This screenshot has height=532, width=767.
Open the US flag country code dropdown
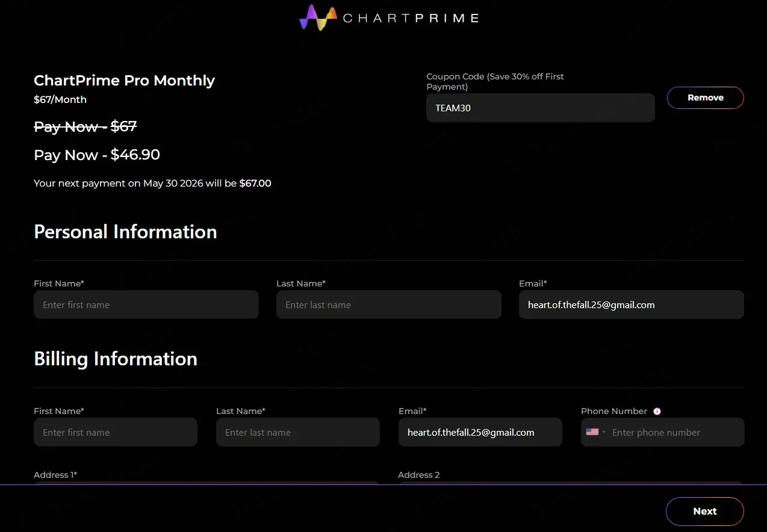[596, 432]
